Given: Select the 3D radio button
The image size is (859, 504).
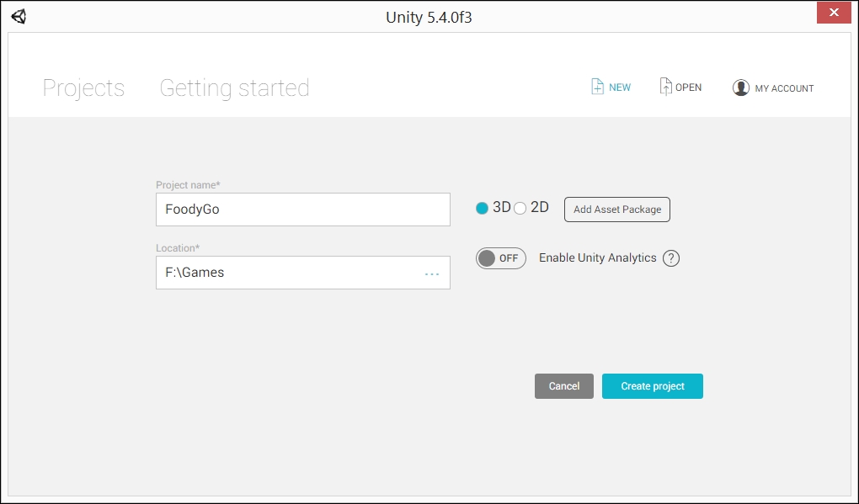Looking at the screenshot, I should (x=482, y=209).
